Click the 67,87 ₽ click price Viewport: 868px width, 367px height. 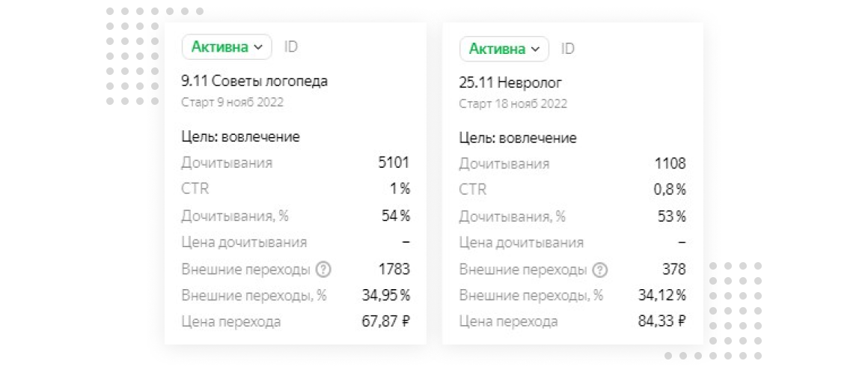pos(386,321)
